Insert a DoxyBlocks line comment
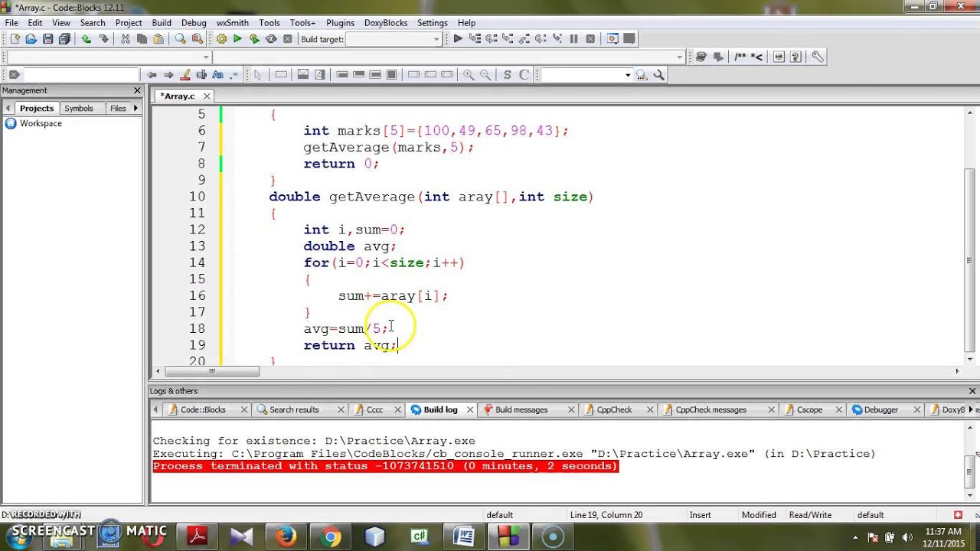 pyautogui.click(x=757, y=57)
